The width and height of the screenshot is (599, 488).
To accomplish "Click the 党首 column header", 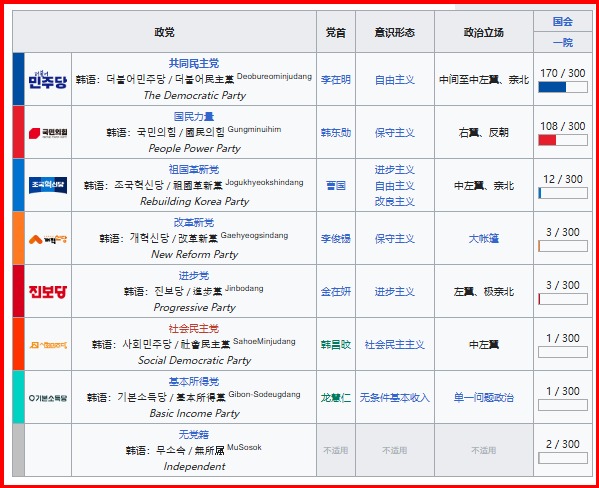I will (x=336, y=32).
